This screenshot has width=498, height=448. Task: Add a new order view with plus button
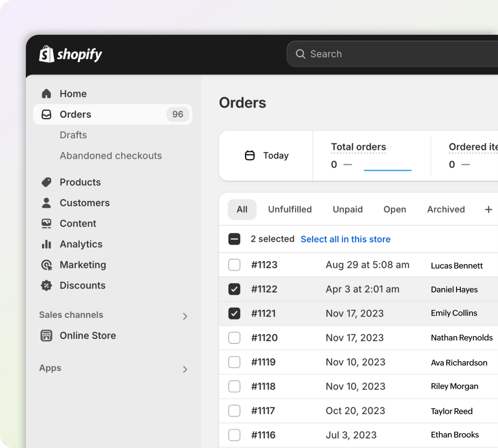click(488, 209)
